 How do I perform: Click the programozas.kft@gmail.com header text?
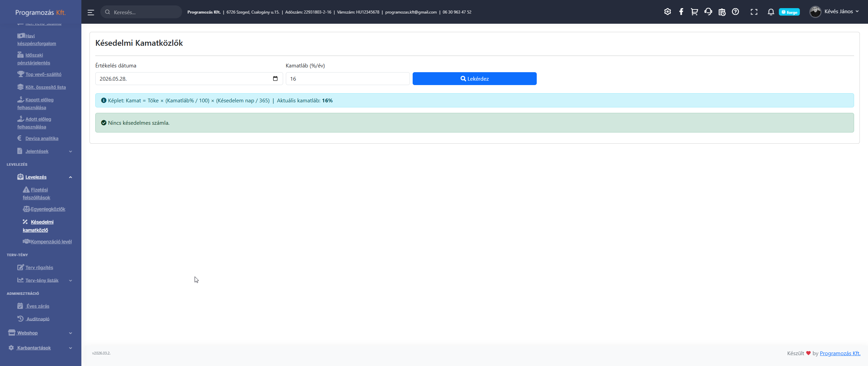point(411,12)
